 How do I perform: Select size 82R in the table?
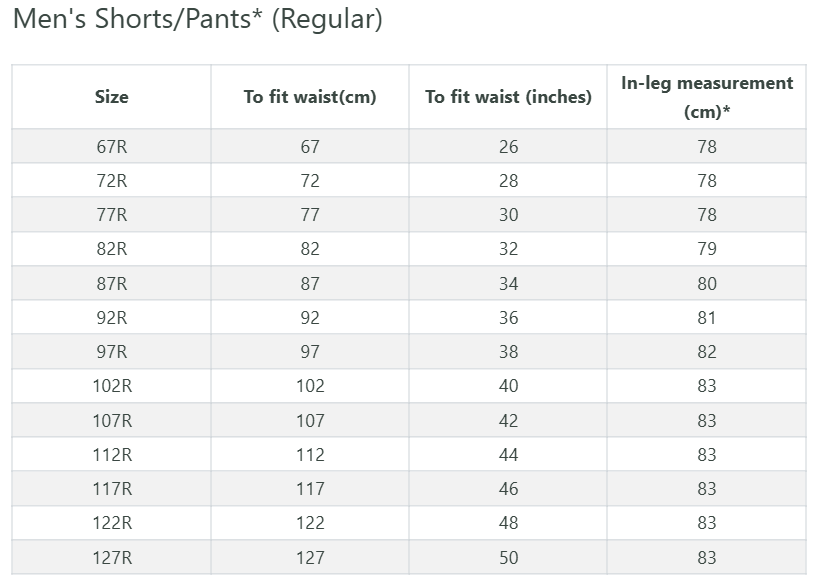[112, 250]
